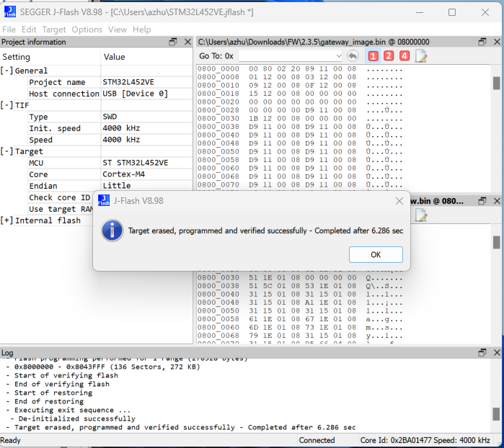
Task: Undock the Project information panel
Action: [x=173, y=42]
